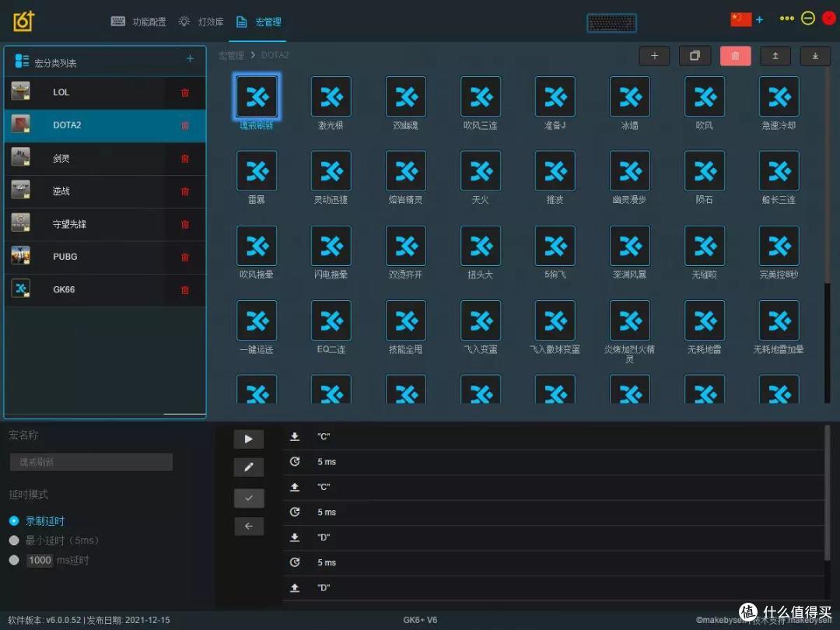Delete the LOL category via trash icon
This screenshot has height=630, width=840.
coord(185,93)
